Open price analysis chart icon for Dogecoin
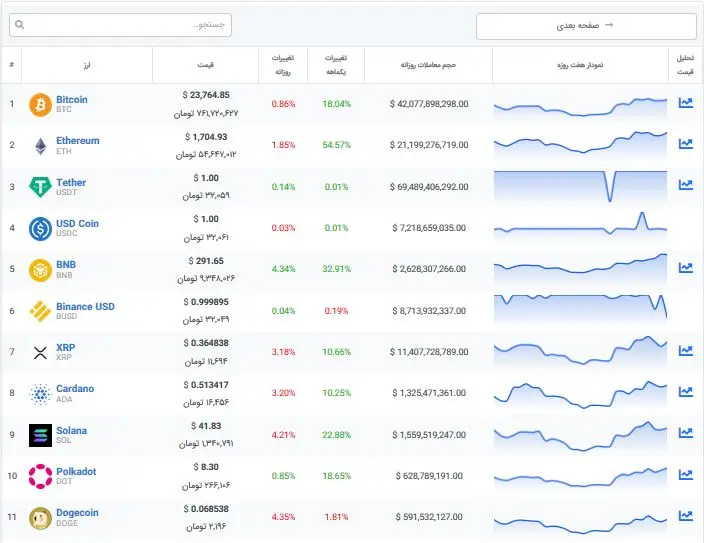Image resolution: width=704 pixels, height=543 pixels. click(686, 515)
